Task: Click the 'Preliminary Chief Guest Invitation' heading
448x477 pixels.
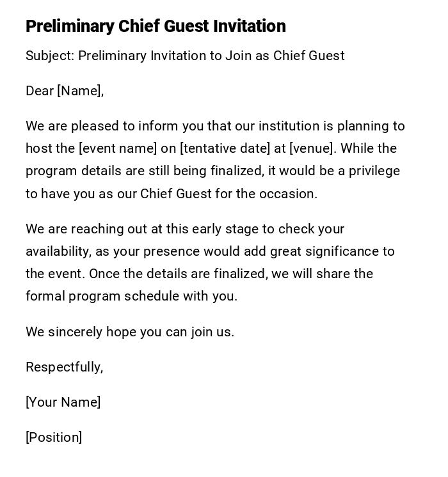Action: (x=156, y=26)
